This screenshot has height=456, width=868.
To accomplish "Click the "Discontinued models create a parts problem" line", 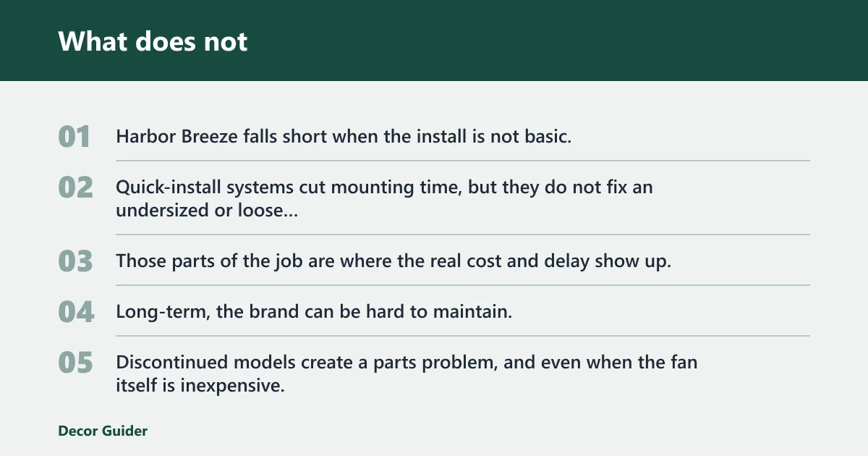I will pos(407,373).
